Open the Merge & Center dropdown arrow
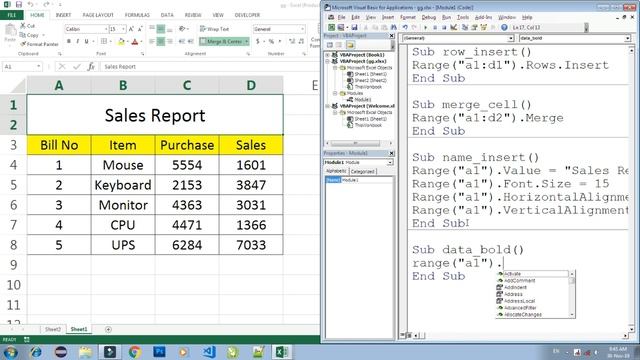Screen dimensions: 640x360 [x=247, y=42]
